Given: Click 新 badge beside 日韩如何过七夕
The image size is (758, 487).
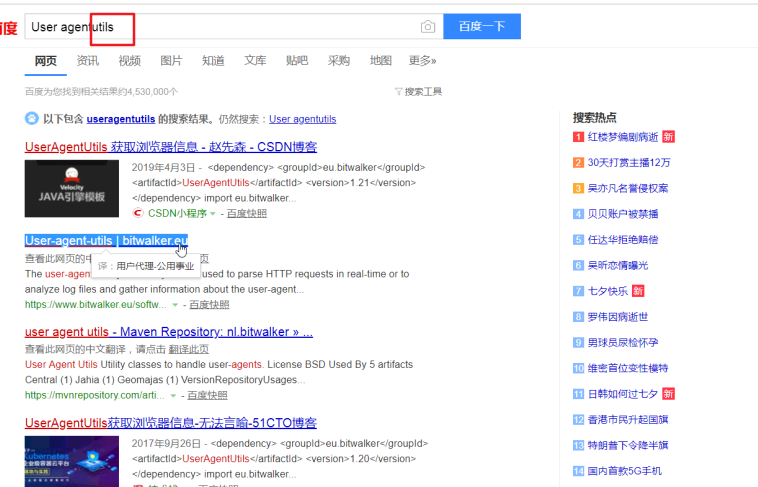Looking at the screenshot, I should 669,394.
